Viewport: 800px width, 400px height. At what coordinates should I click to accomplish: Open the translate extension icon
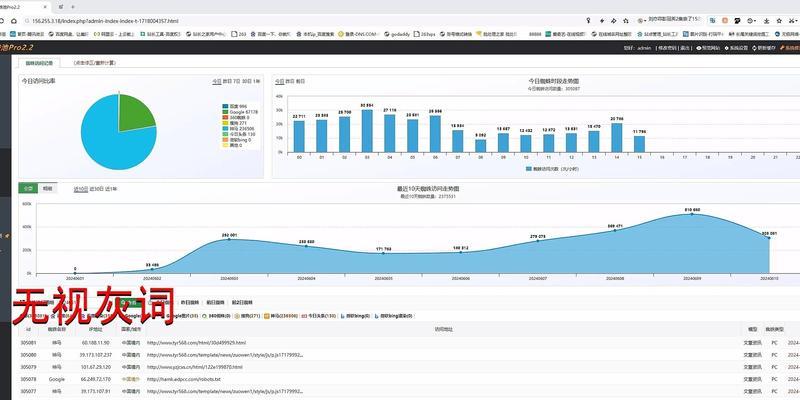coord(712,21)
